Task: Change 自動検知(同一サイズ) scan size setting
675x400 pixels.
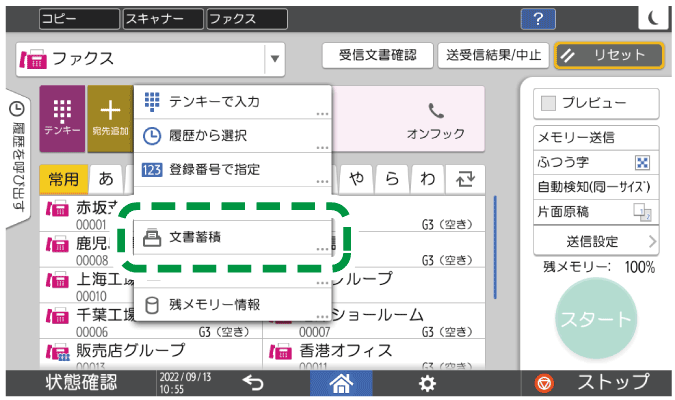Action: pos(596,187)
